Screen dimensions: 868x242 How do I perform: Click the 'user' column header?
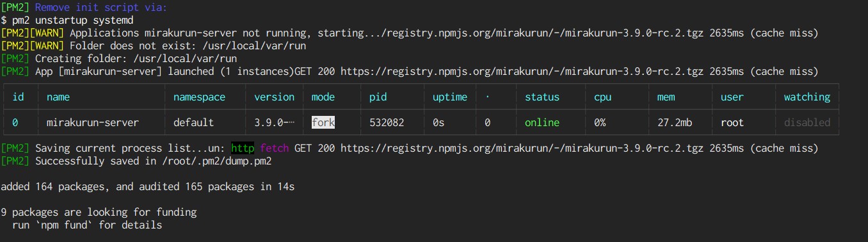click(x=732, y=97)
